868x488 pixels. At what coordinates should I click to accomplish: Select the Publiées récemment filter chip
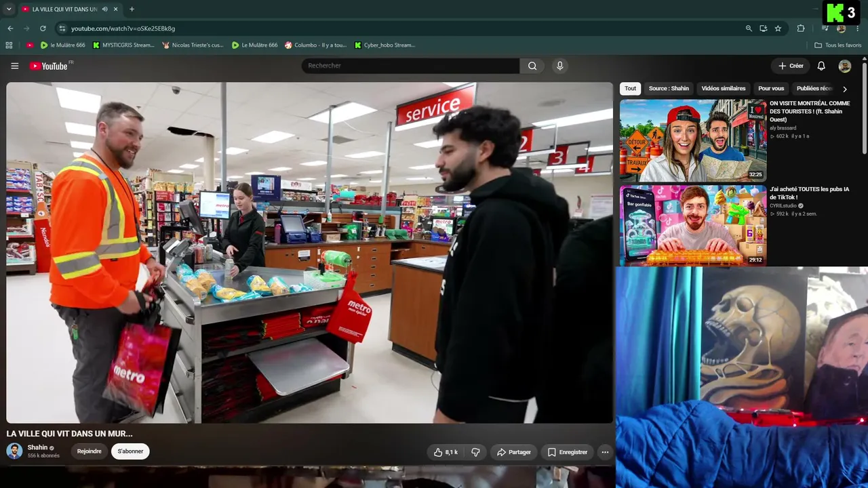(814, 89)
